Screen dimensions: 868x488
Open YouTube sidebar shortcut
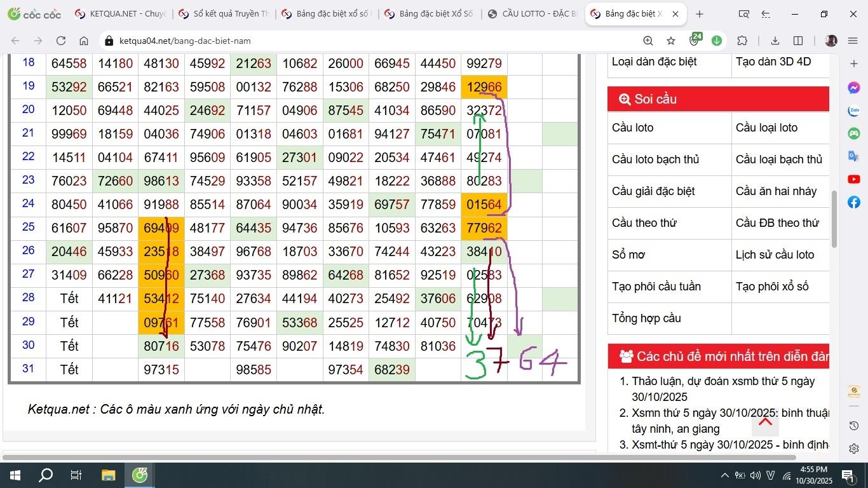click(x=854, y=179)
